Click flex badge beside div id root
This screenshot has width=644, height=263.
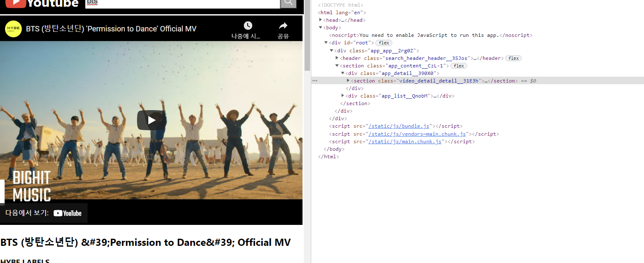point(384,43)
